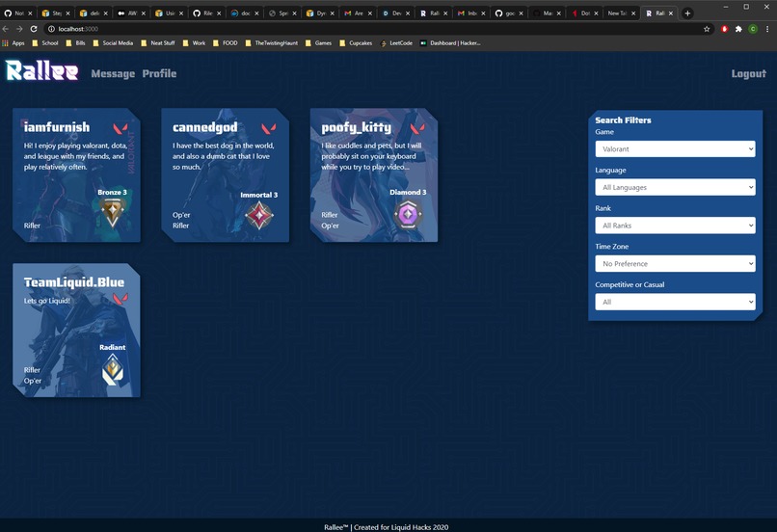This screenshot has width=777, height=532.
Task: Click the Bronze 3 rank badge
Action: 113,212
